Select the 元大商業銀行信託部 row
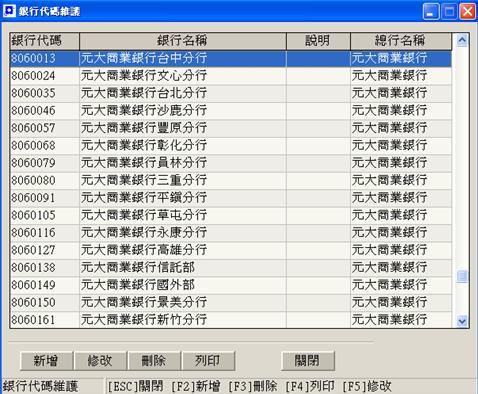This screenshot has height=394, width=478. [231, 268]
